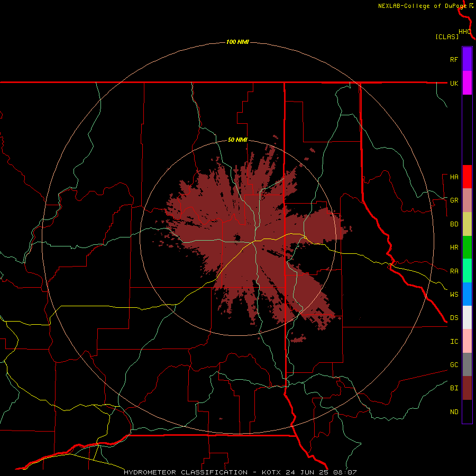This screenshot has height=476, width=476.
Task: Click the "DS" legend label
Action: pos(454,318)
